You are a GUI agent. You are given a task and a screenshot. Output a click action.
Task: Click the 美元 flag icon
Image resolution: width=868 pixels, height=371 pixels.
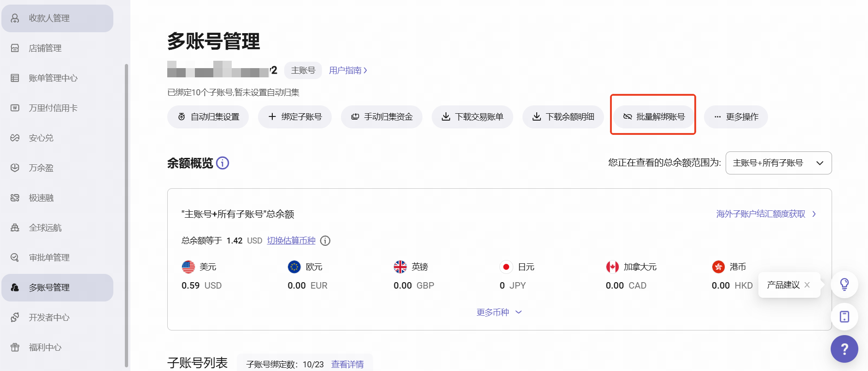[188, 267]
